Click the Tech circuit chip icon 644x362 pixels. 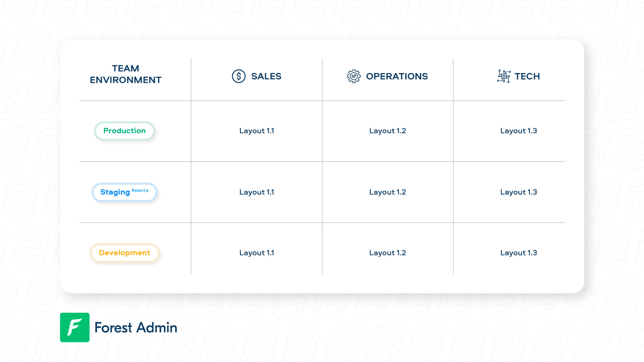point(504,76)
